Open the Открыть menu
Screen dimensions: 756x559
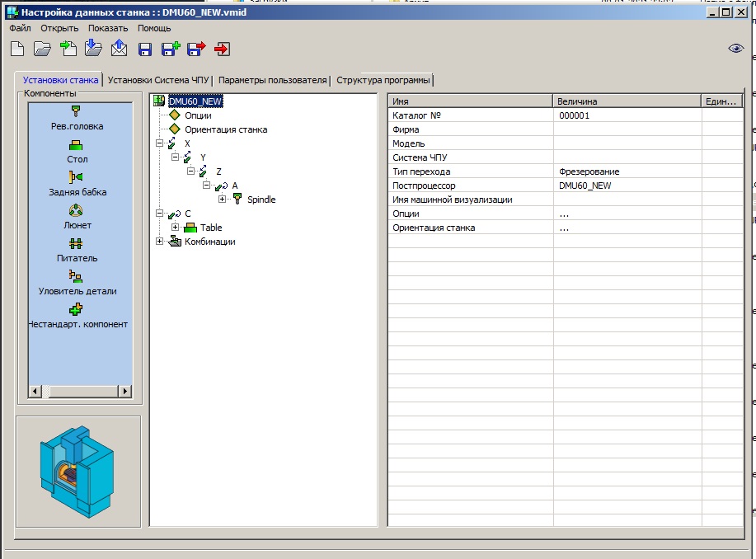point(59,28)
